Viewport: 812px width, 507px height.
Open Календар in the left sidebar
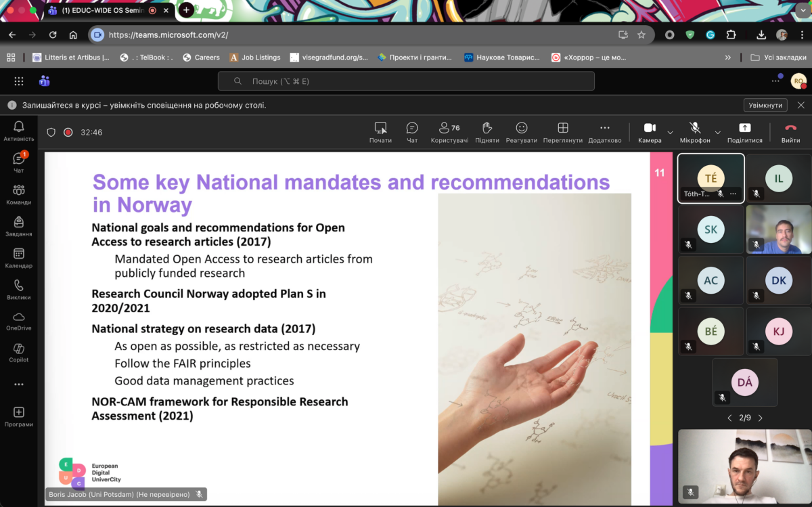(18, 258)
